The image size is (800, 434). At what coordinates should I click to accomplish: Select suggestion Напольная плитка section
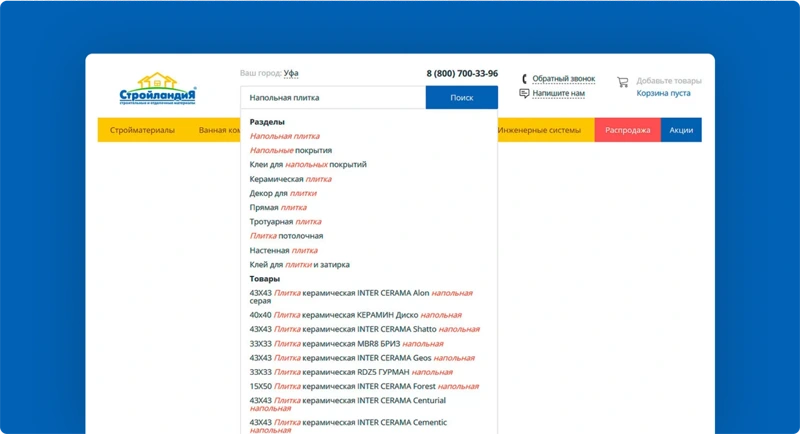285,136
